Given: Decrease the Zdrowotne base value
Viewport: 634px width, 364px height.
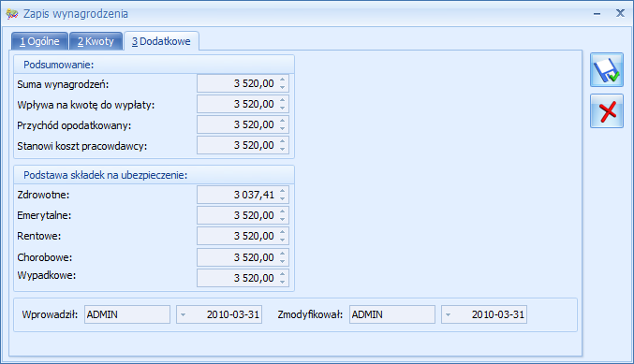Looking at the screenshot, I should click(282, 199).
